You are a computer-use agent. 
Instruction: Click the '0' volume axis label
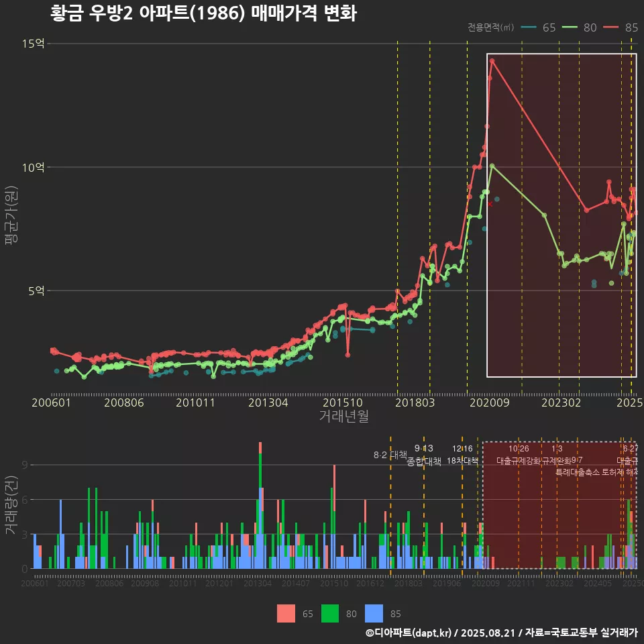(25, 570)
